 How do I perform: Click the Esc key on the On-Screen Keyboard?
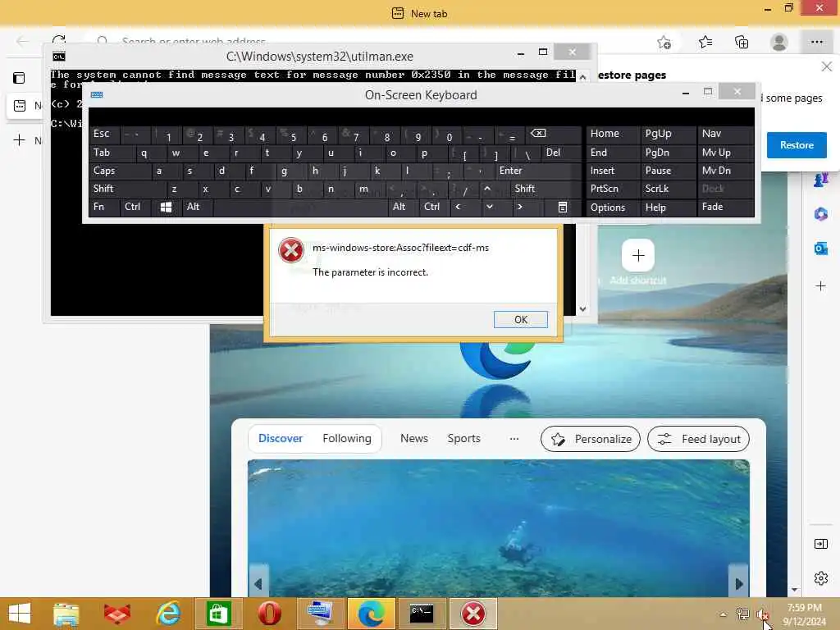click(x=104, y=134)
